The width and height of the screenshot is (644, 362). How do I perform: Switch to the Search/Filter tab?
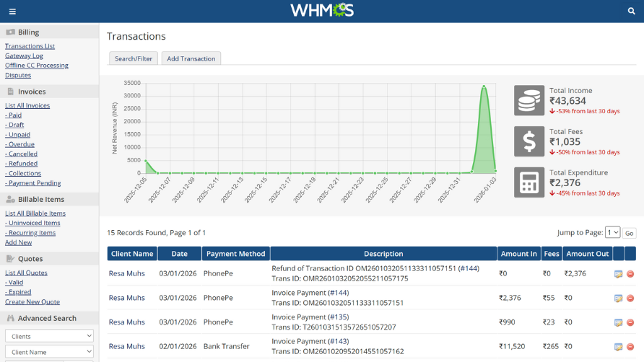click(134, 58)
